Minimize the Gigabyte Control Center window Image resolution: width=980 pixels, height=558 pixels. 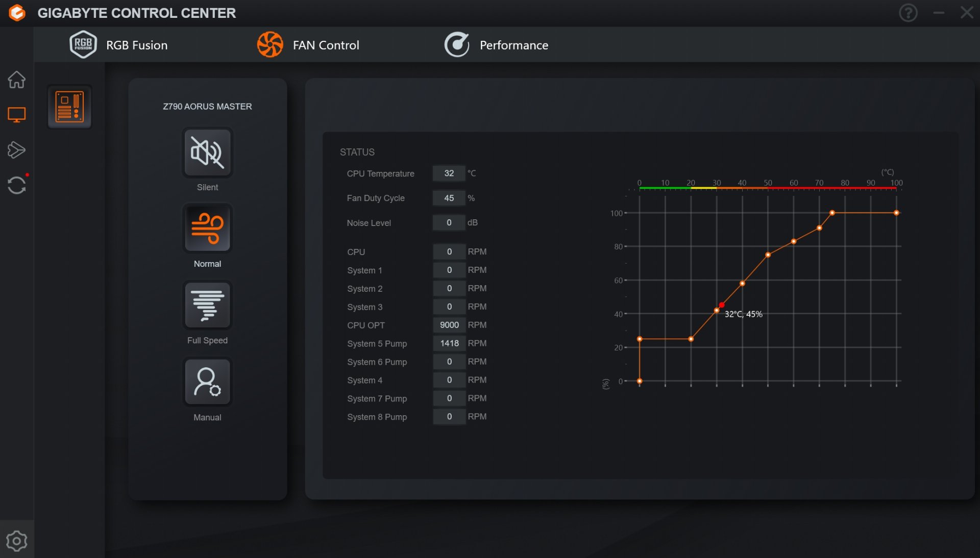pyautogui.click(x=939, y=13)
